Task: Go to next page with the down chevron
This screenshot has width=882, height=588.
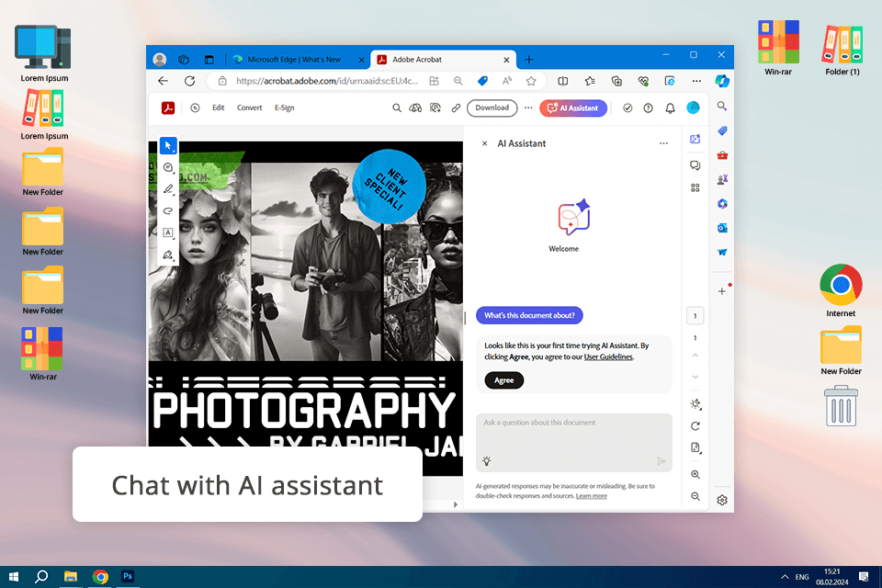Action: [695, 377]
